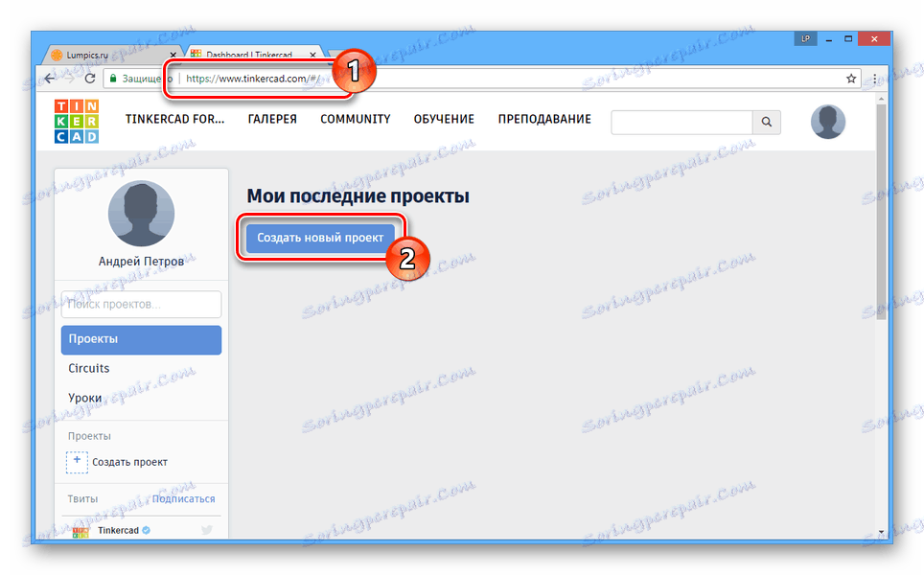Click the Поиск проектов search box
924x575 pixels.
pyautogui.click(x=142, y=305)
